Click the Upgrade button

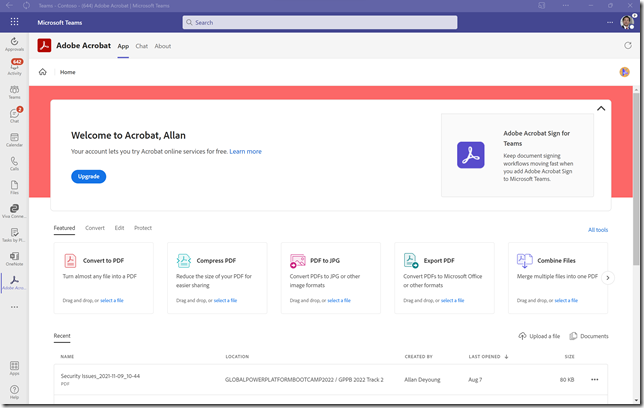point(89,177)
